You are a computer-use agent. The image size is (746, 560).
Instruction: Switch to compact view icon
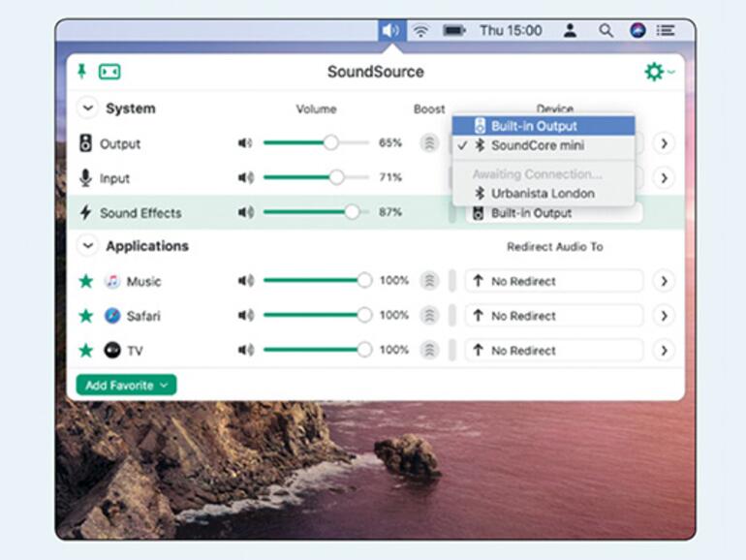(x=109, y=72)
